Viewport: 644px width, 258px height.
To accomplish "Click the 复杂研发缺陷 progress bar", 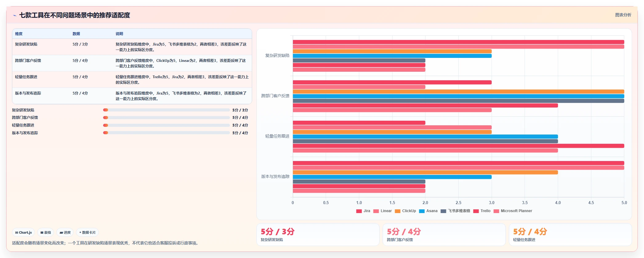I will pyautogui.click(x=167, y=110).
